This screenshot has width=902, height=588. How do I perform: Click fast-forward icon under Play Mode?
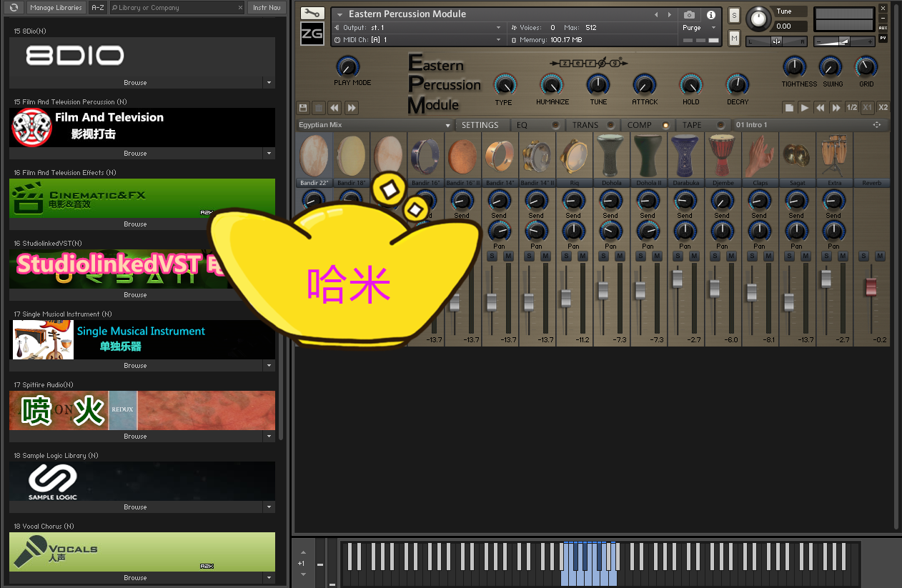pos(352,108)
